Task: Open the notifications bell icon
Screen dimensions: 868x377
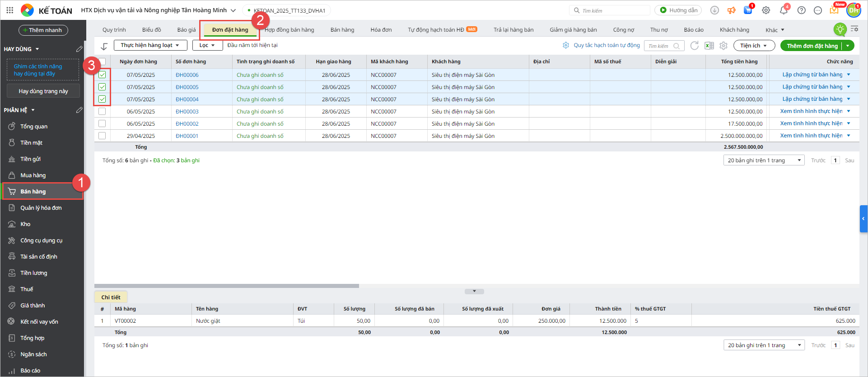Action: click(x=784, y=10)
